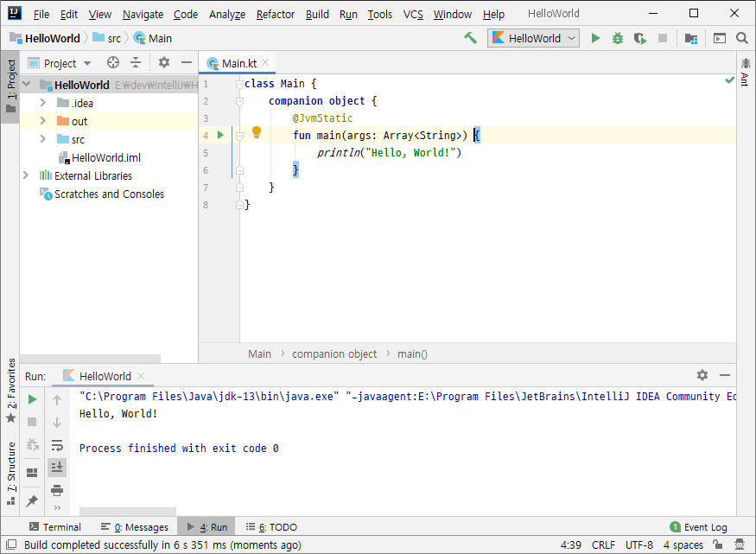Open the Analyze menu

tap(227, 15)
